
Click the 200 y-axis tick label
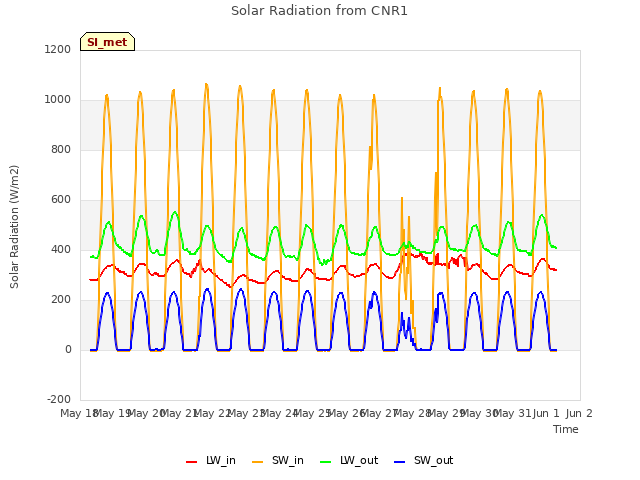point(61,300)
